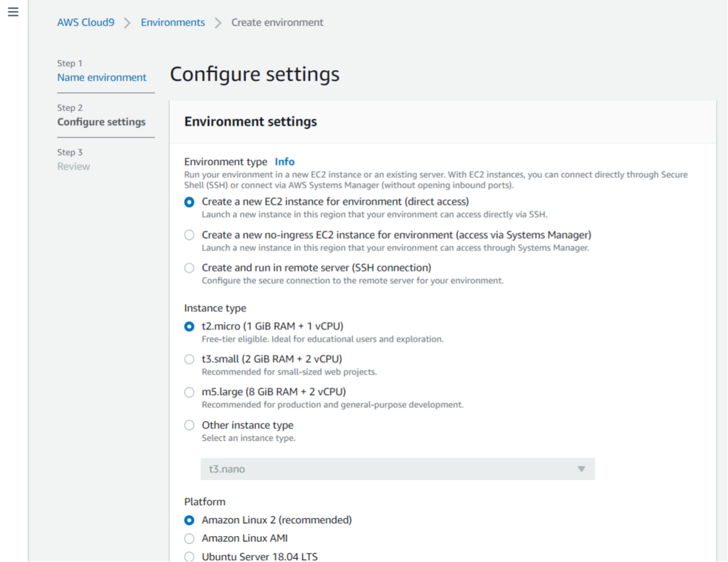Click the Create environment breadcrumb text
This screenshot has height=562, width=728.
tap(277, 22)
